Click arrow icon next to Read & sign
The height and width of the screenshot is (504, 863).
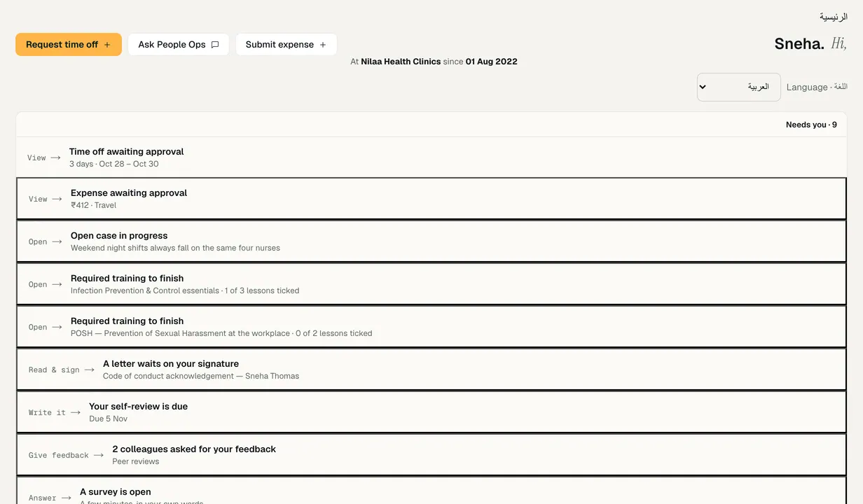[89, 370]
